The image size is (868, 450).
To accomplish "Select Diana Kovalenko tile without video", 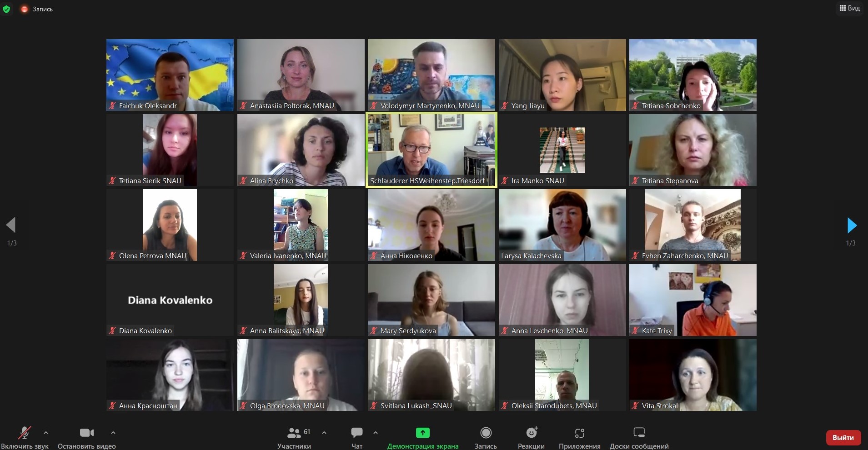I will coord(170,300).
